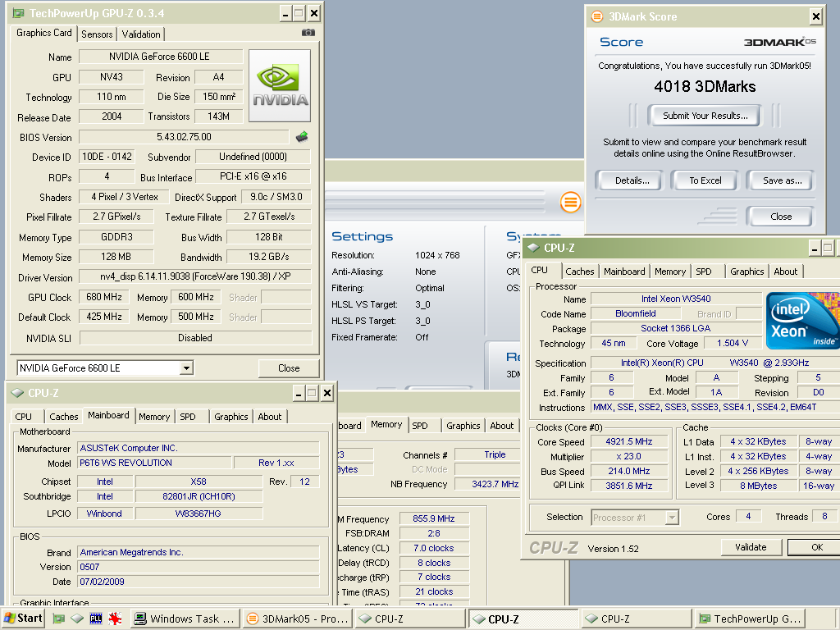Click the GPU name field NVIDIA GeForce 6600 LE
Image resolution: width=840 pixels, height=630 pixels.
(160, 57)
